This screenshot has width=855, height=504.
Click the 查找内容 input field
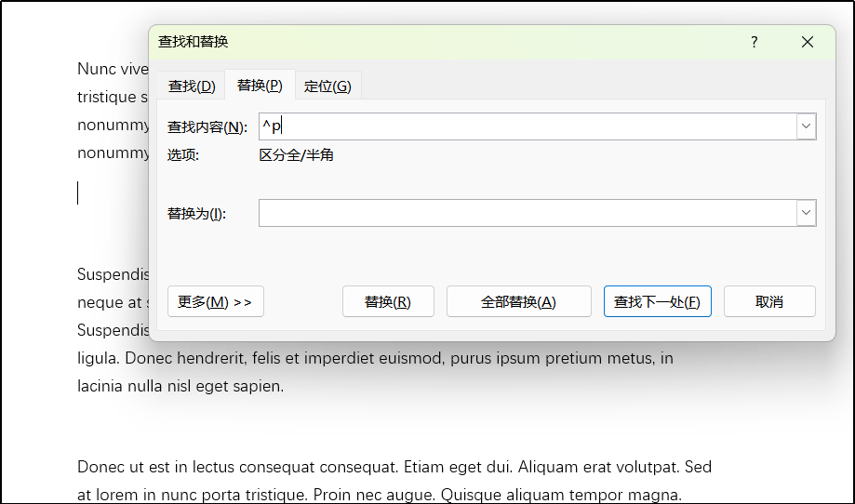pyautogui.click(x=528, y=126)
